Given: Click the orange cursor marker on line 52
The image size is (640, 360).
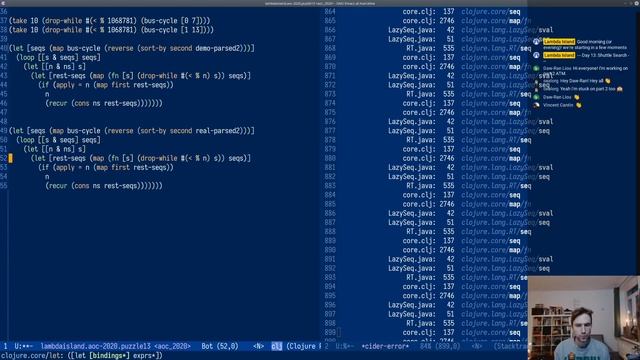Looking at the screenshot, I should 10,158.
